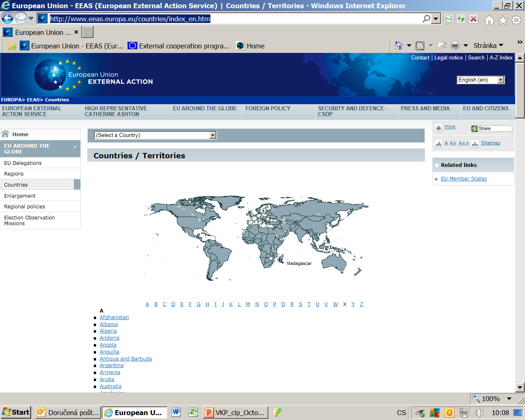The width and height of the screenshot is (525, 420).
Task: Open VKP_cip_Octo PowerPoint taskbar item
Action: pyautogui.click(x=235, y=413)
